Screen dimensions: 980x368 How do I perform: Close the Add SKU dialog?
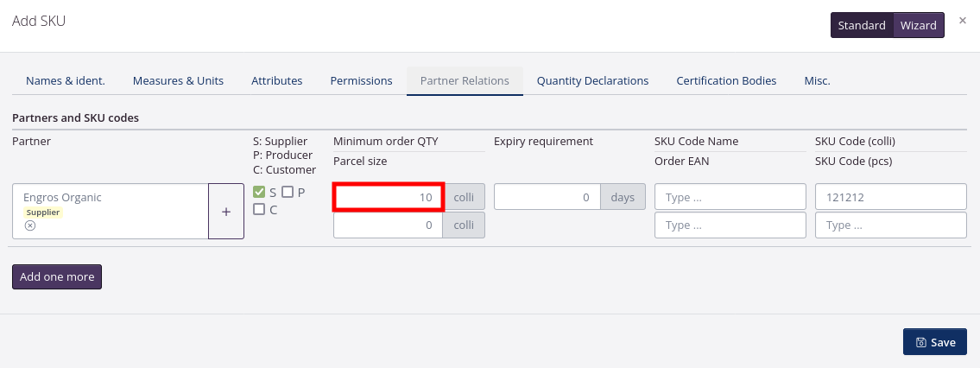pyautogui.click(x=963, y=20)
